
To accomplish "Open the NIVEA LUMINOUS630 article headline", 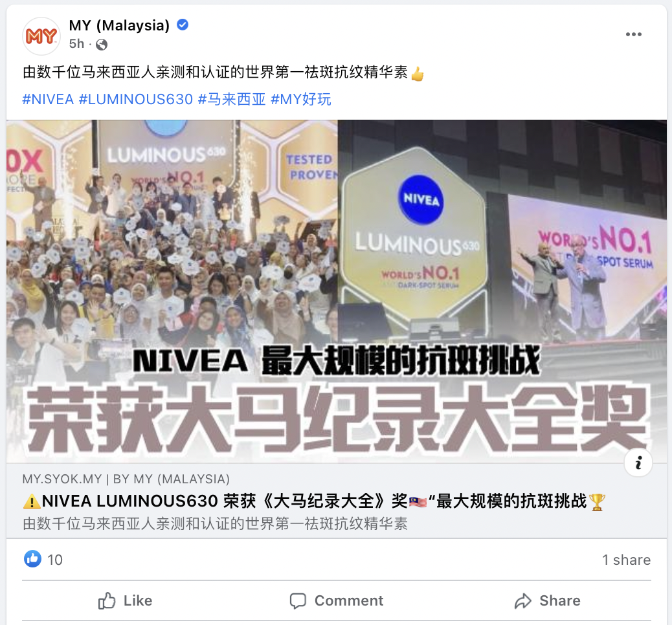I will pyautogui.click(x=314, y=501).
